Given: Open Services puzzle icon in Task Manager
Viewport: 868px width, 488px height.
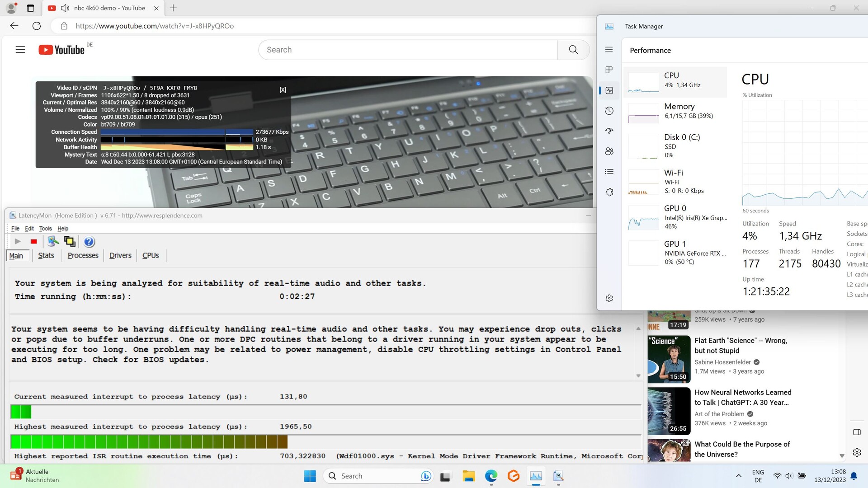Looking at the screenshot, I should 609,192.
